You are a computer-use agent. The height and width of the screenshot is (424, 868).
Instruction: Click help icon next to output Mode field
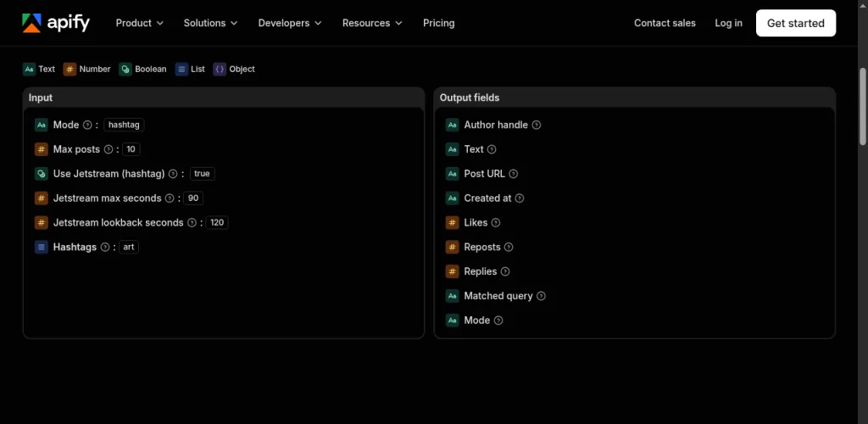tap(498, 321)
